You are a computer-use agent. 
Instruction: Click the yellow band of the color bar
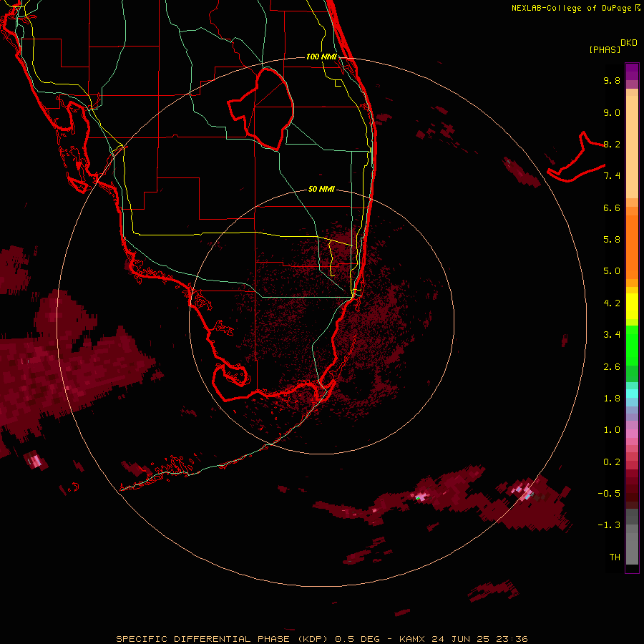pyautogui.click(x=632, y=306)
